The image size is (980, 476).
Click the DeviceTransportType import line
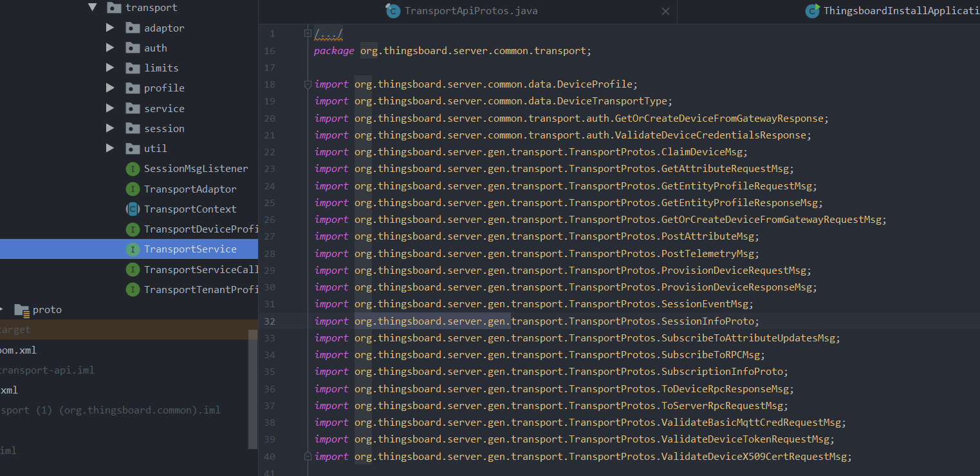tap(494, 101)
